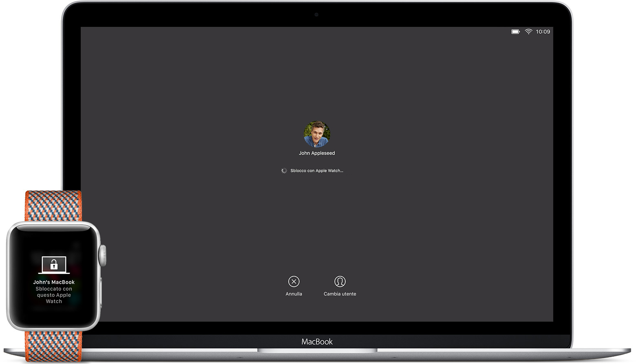
Task: Click the Wi-Fi status icon
Action: pyautogui.click(x=529, y=31)
